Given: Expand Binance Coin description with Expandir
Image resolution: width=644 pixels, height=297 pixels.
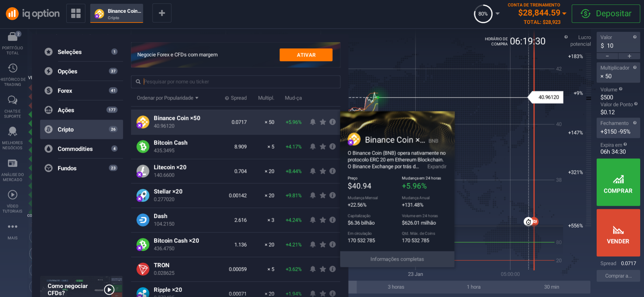Looking at the screenshot, I should (437, 167).
